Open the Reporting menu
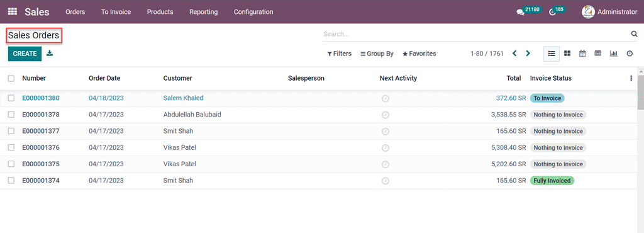Screen dimensions: 644x233 [x=203, y=12]
